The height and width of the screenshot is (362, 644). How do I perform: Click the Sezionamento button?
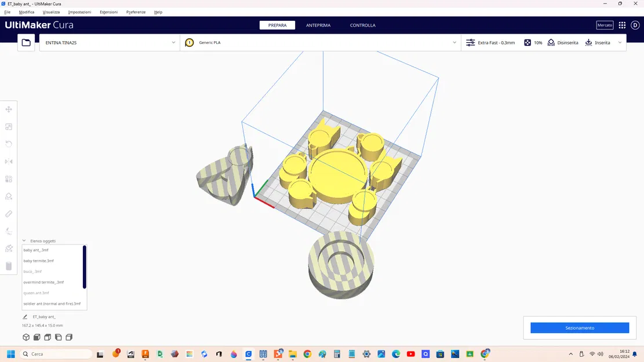pos(578,327)
